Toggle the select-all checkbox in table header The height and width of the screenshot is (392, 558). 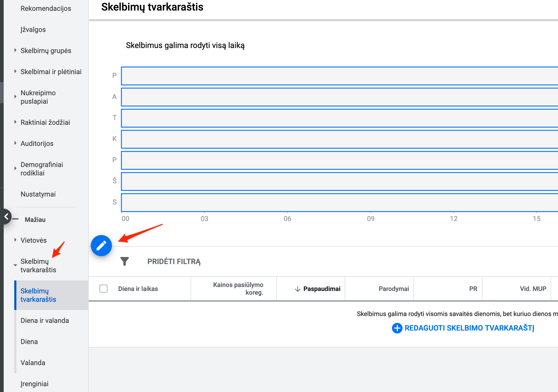[103, 289]
